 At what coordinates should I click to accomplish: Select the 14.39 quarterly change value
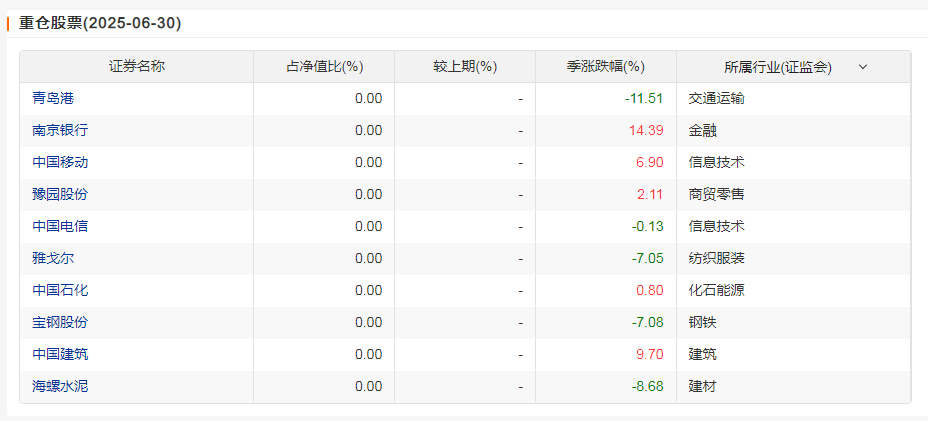point(646,130)
